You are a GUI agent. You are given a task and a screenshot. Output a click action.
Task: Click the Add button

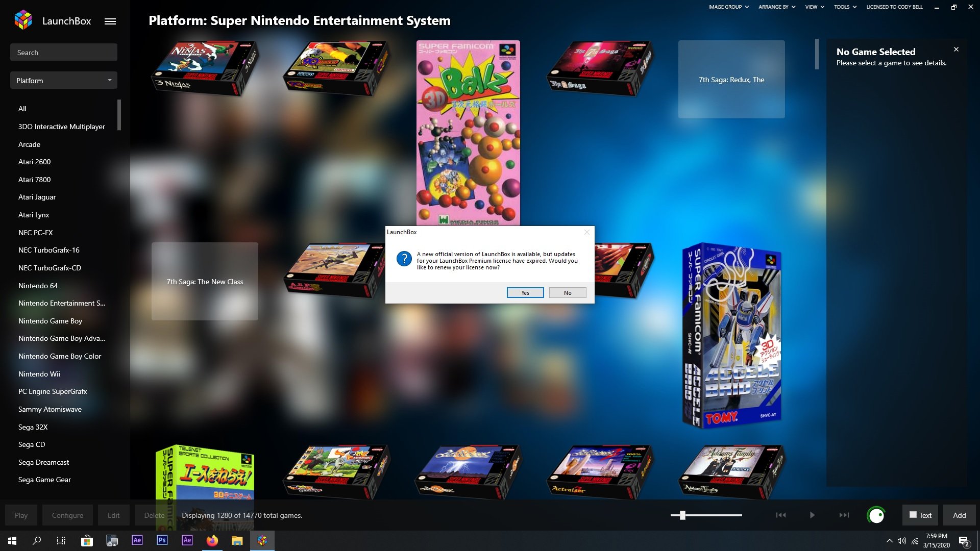[960, 515]
